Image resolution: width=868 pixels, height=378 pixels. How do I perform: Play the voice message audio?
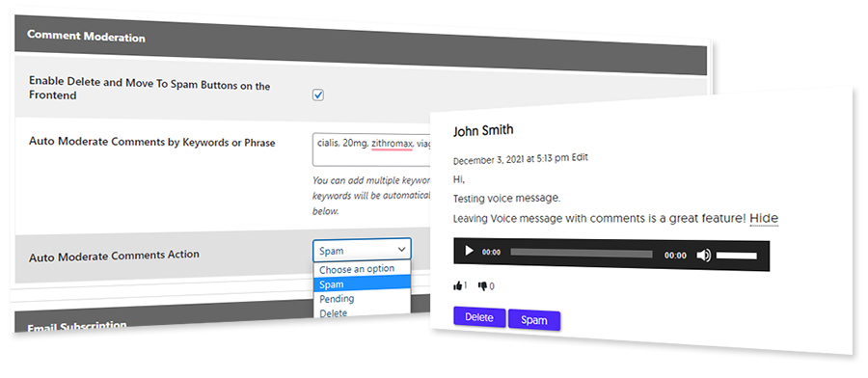pos(469,252)
